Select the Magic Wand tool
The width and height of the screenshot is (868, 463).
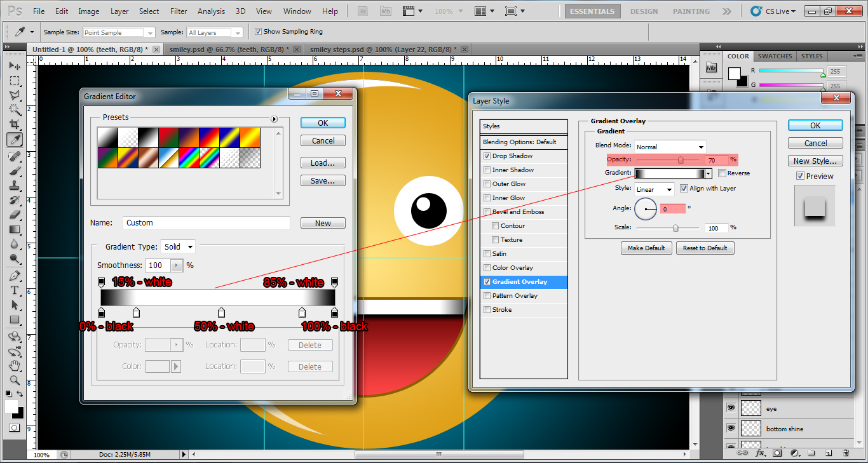coord(15,110)
